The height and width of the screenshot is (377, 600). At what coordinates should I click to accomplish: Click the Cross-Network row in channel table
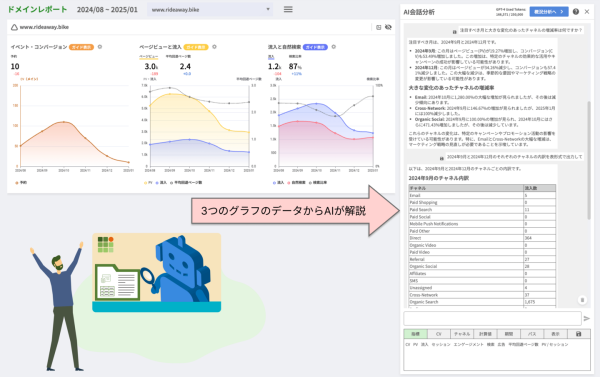coord(482,295)
